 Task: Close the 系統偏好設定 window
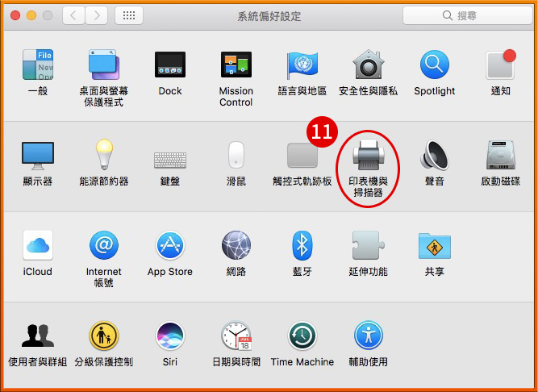(x=15, y=15)
